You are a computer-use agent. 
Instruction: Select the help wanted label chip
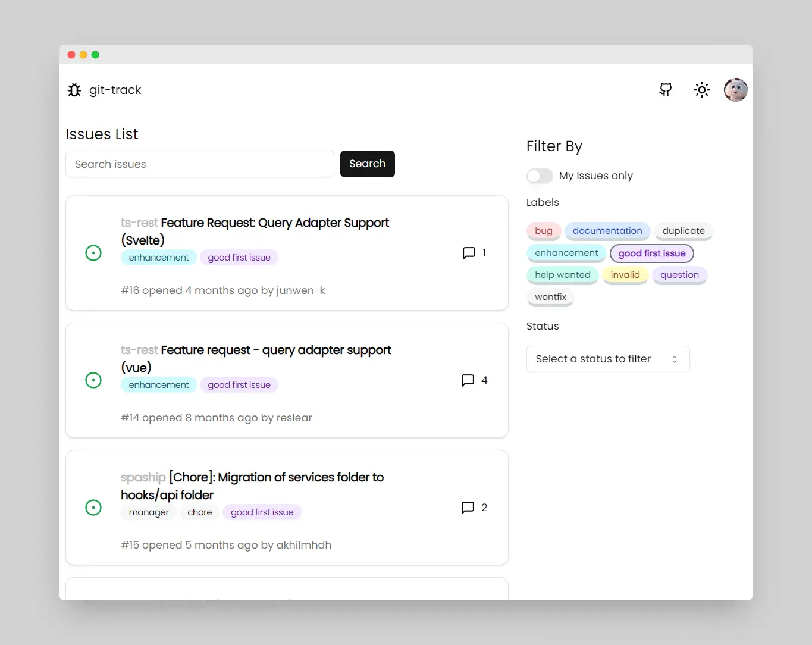pos(563,275)
